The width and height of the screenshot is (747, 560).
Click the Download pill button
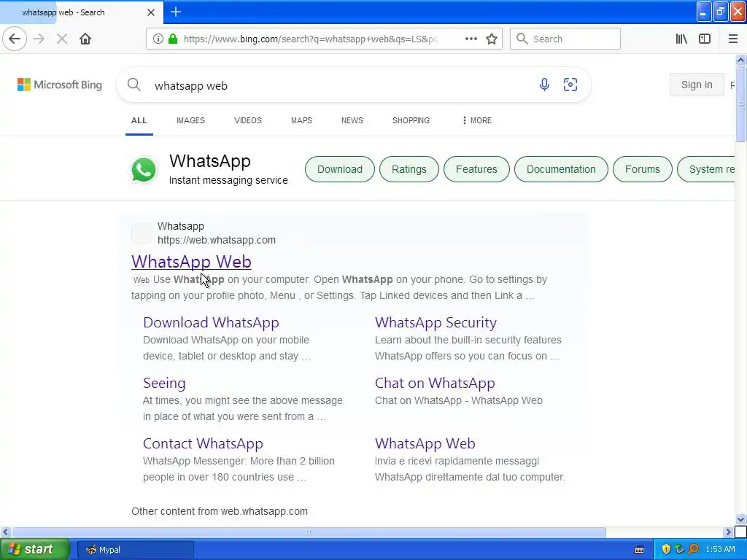[340, 169]
